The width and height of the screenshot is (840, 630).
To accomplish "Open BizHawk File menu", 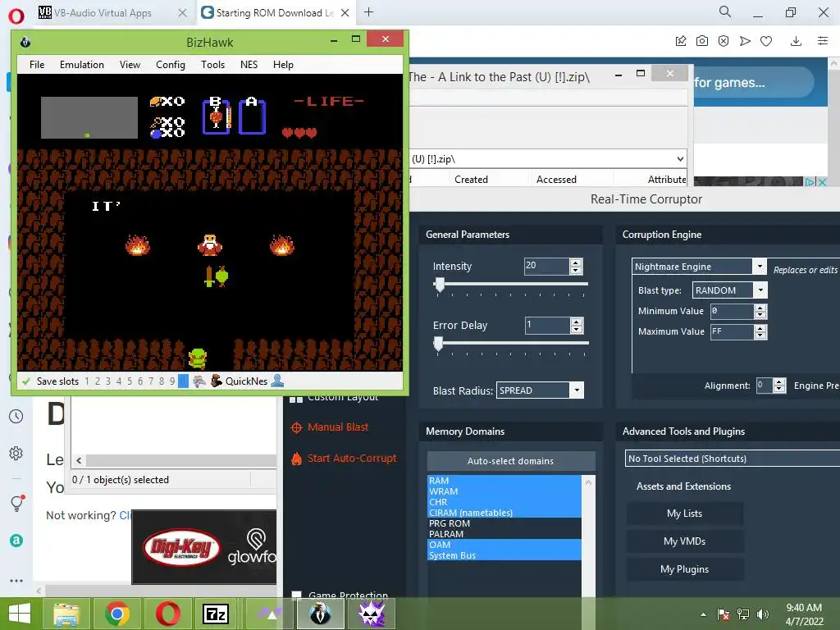I will tap(37, 65).
